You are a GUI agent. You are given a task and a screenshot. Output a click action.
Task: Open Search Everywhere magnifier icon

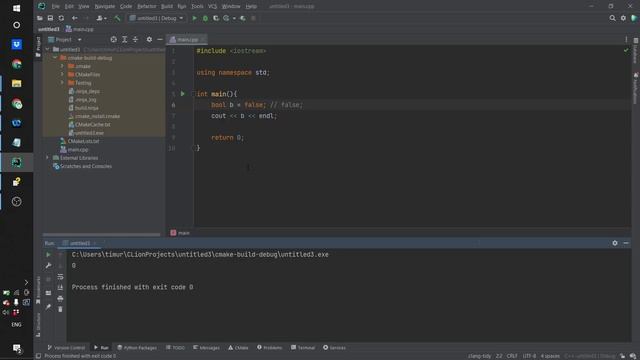coord(612,18)
